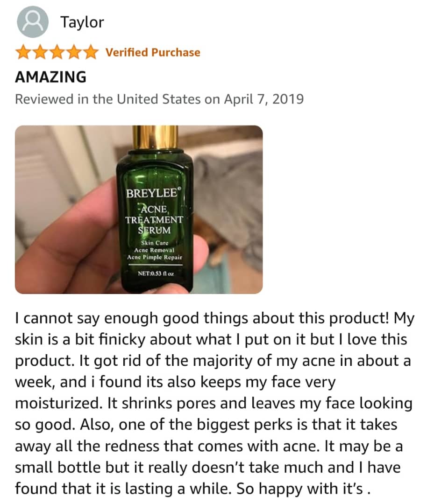434x504 pixels.
Task: Click the Verified Purchase label
Action: (153, 52)
